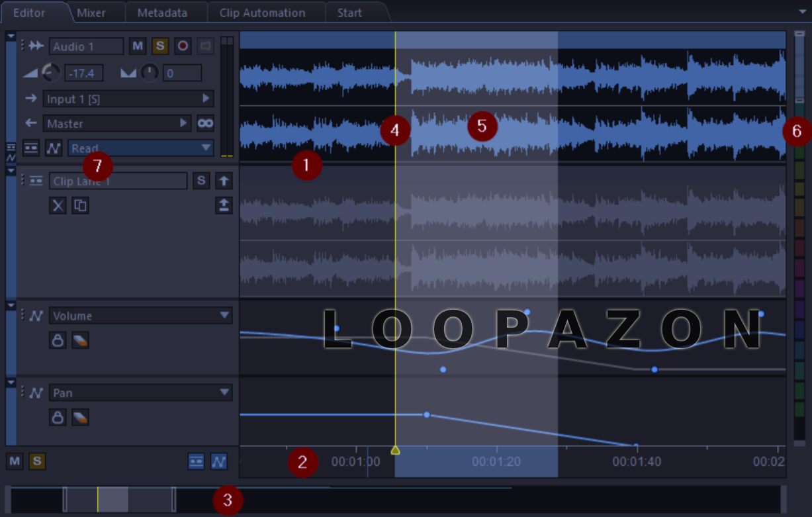Collapse the Clip Lane 1 header

click(11, 171)
